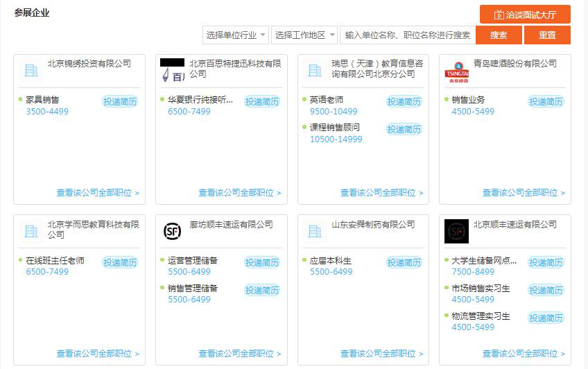Open the 课程销售顾问 job title link
Screen dimensions: 588x369
coord(335,128)
